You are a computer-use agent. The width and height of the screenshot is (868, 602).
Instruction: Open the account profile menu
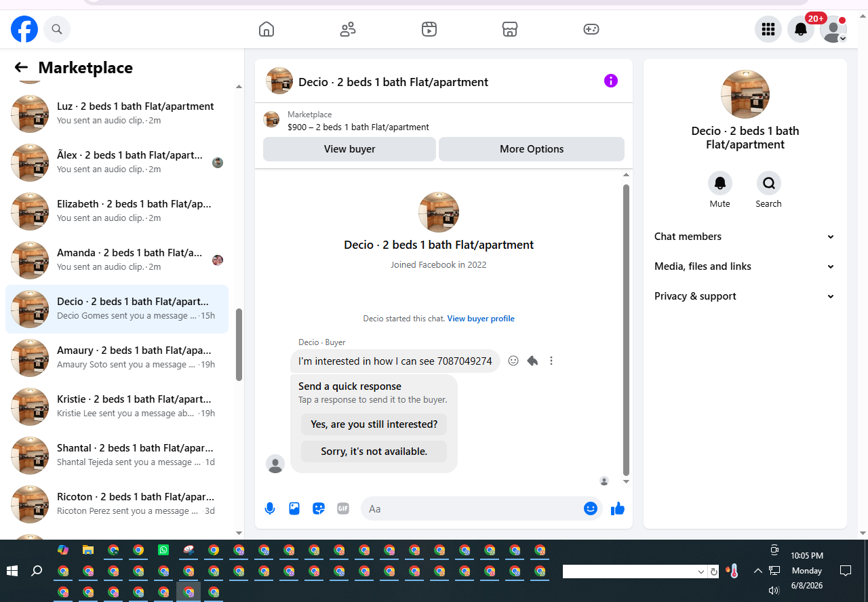point(833,29)
